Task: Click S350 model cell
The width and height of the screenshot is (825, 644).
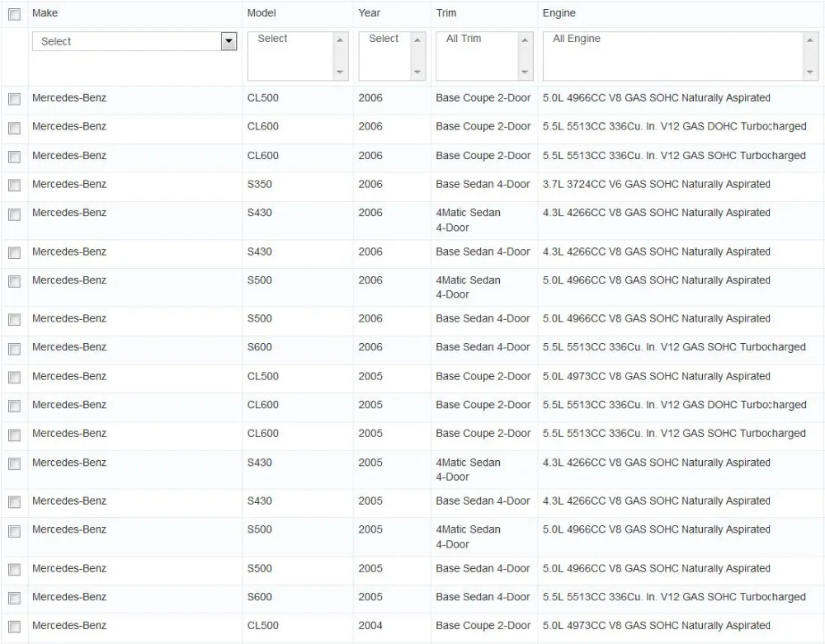Action: (259, 184)
